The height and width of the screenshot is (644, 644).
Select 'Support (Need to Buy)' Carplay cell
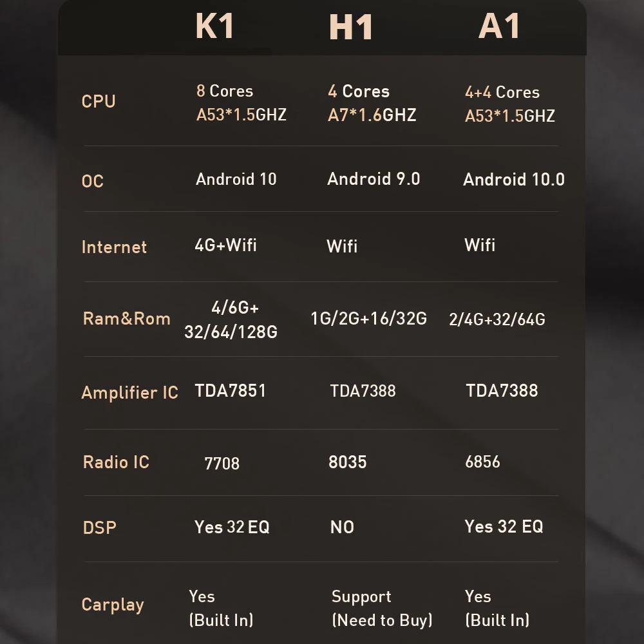point(382,609)
